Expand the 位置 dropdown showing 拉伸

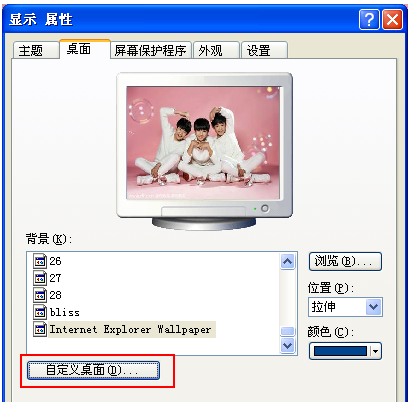(x=373, y=307)
